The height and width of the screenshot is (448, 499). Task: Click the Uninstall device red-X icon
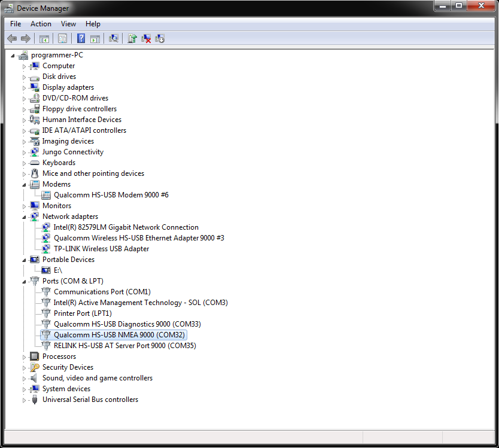point(146,39)
